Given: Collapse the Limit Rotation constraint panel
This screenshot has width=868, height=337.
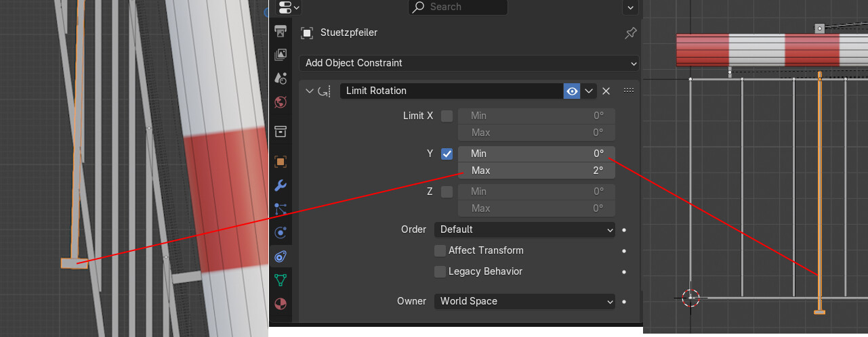Looking at the screenshot, I should pyautogui.click(x=310, y=91).
